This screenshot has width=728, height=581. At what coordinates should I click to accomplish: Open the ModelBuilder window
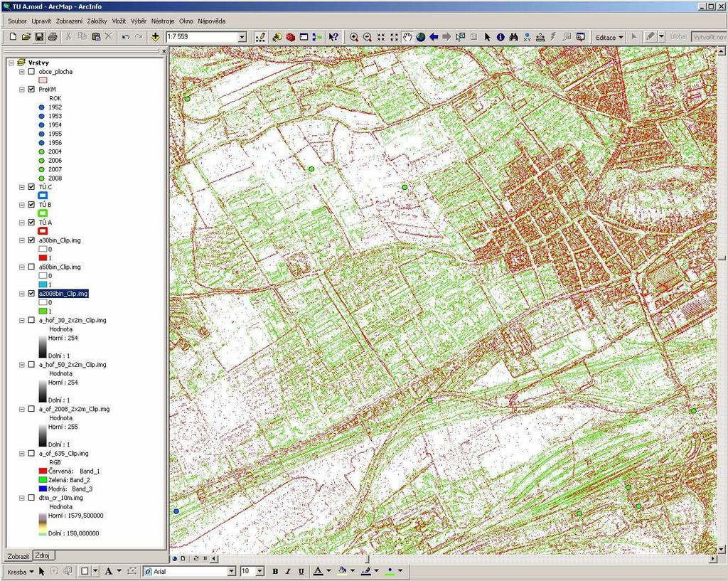click(318, 37)
